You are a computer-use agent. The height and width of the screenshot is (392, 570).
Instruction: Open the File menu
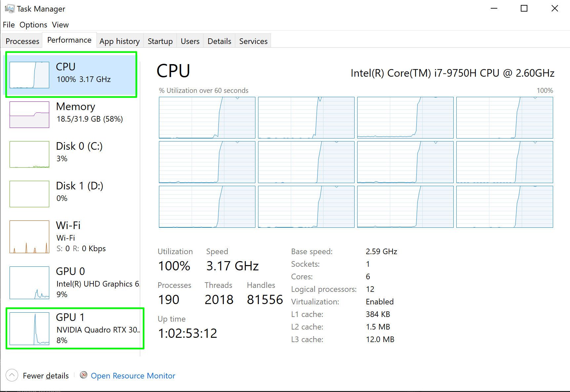(9, 25)
